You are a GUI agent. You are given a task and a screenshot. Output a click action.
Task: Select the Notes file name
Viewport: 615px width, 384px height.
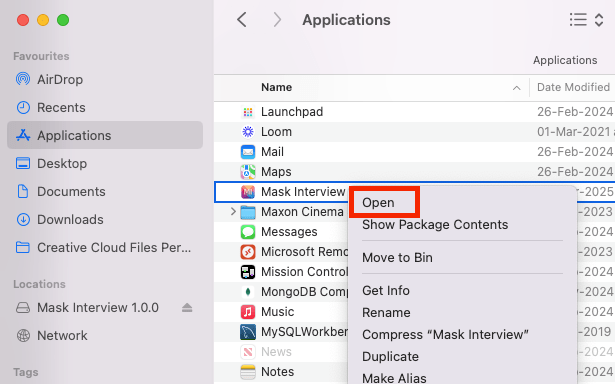(278, 372)
